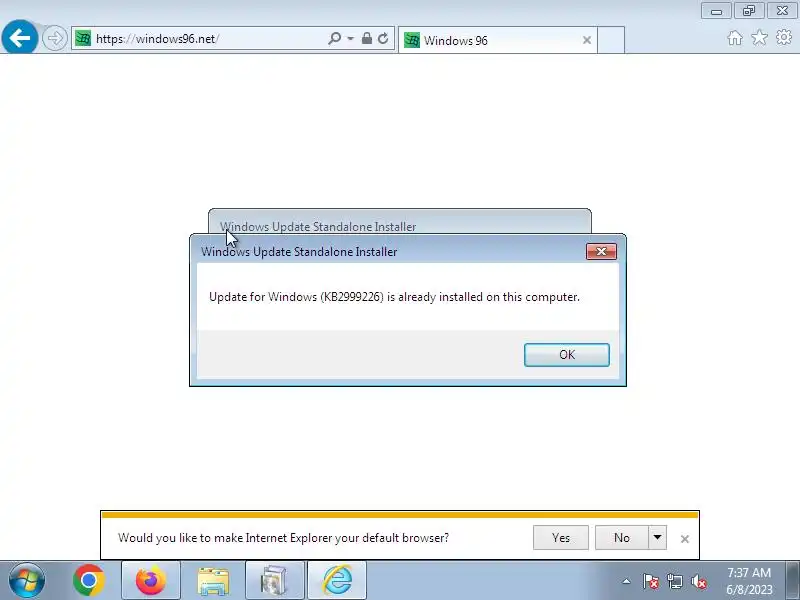Click OK in the KB2999226 dialog
The image size is (800, 600).
567,355
